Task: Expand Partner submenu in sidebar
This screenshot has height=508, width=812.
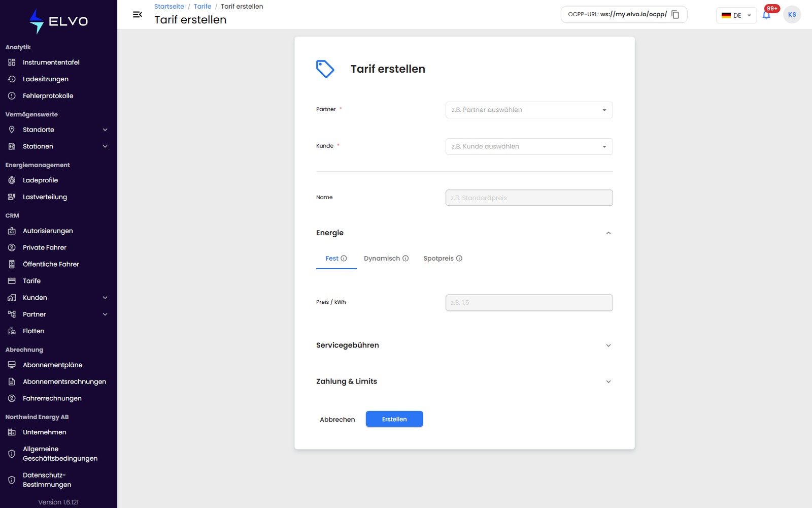Action: 105,314
